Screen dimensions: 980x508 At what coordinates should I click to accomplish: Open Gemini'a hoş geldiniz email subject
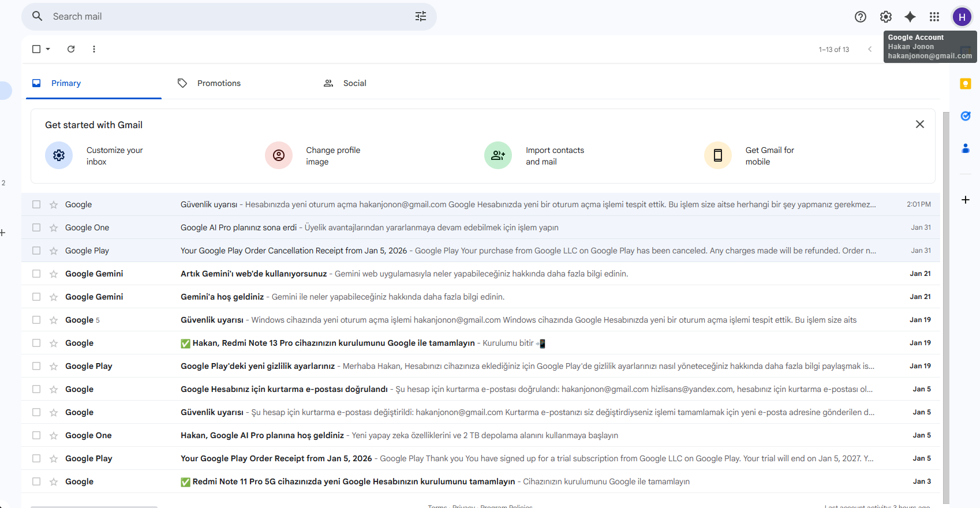(222, 297)
